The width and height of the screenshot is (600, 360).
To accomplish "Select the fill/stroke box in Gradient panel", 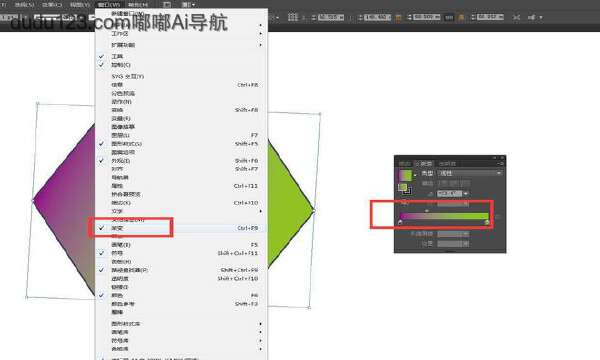I will (x=404, y=189).
